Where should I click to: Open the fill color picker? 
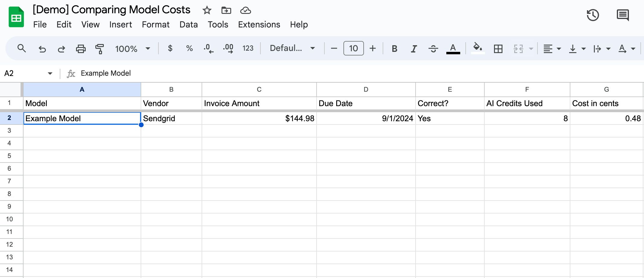pos(478,48)
